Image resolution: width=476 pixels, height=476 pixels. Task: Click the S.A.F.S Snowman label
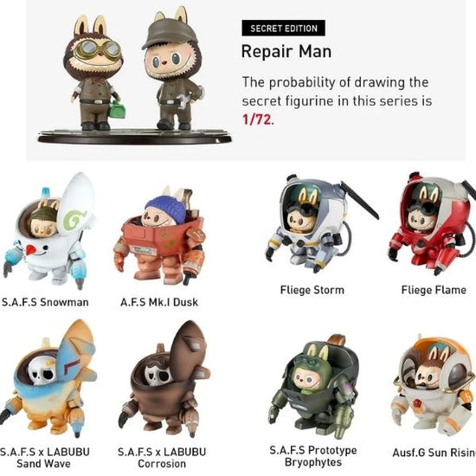45,302
